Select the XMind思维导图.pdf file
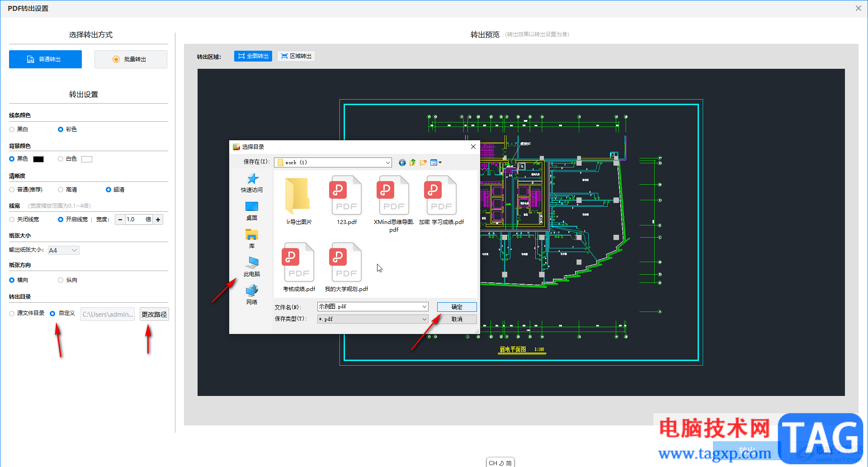868x467 pixels. click(x=394, y=204)
